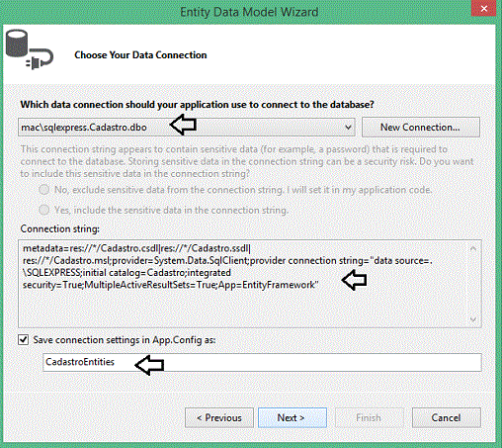Click the New Connection... button
This screenshot has width=502, height=448.
tap(421, 128)
